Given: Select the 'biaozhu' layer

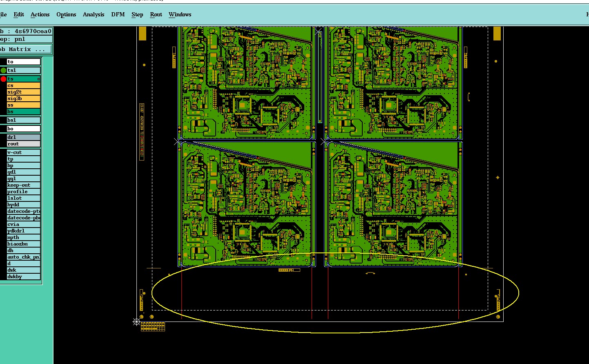Looking at the screenshot, I should [x=24, y=244].
